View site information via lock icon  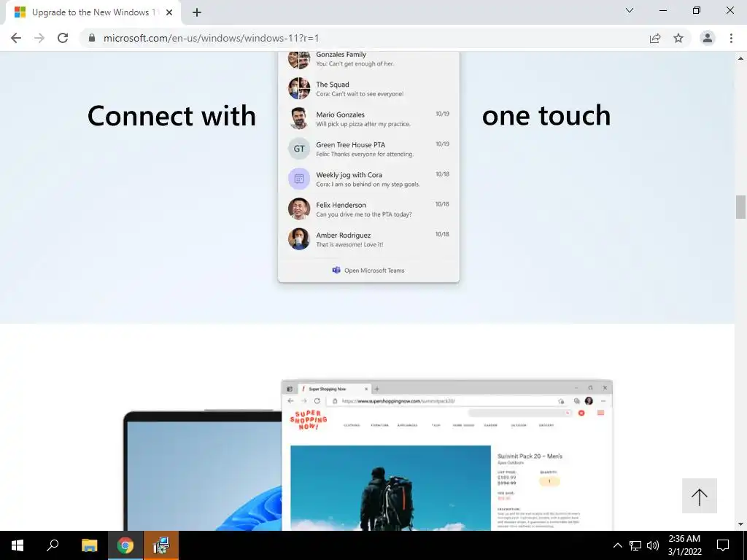pos(92,38)
